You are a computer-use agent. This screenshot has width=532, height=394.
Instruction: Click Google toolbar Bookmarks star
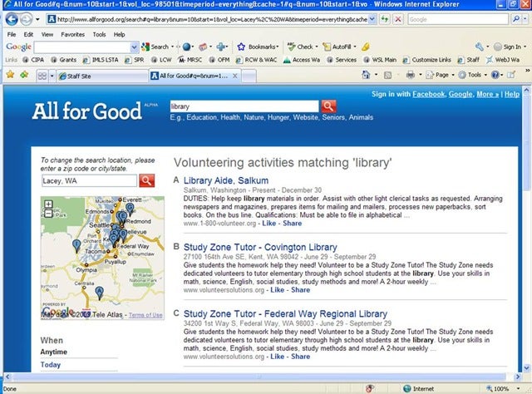pyautogui.click(x=241, y=47)
